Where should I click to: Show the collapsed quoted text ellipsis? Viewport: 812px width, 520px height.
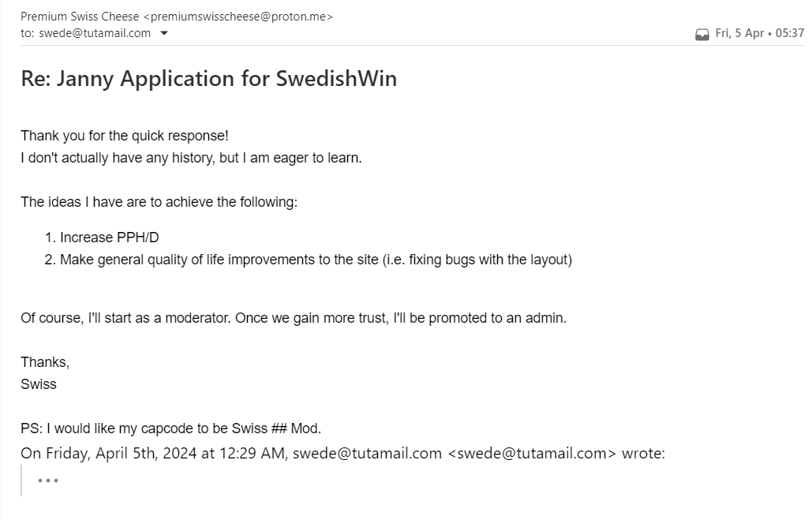coord(48,480)
